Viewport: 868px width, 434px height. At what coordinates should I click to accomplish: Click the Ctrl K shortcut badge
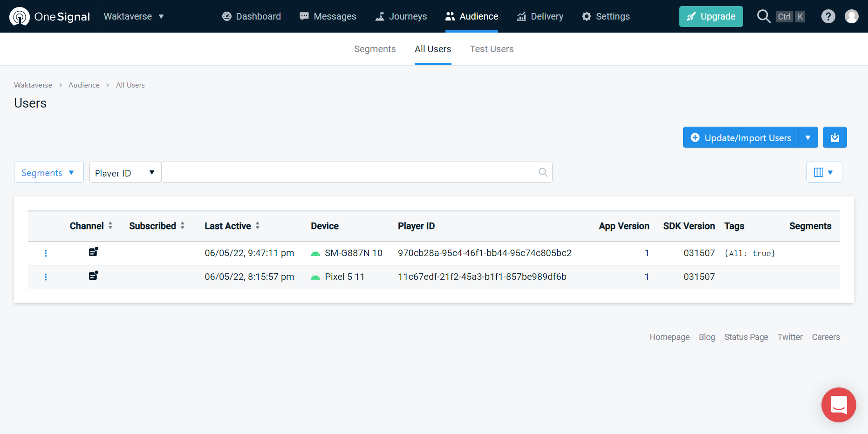tap(791, 16)
